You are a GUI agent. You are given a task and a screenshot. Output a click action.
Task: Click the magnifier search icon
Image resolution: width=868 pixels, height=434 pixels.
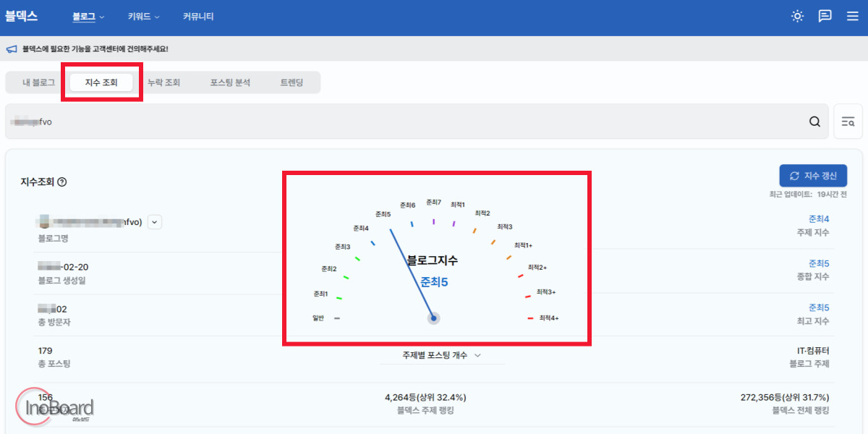814,122
